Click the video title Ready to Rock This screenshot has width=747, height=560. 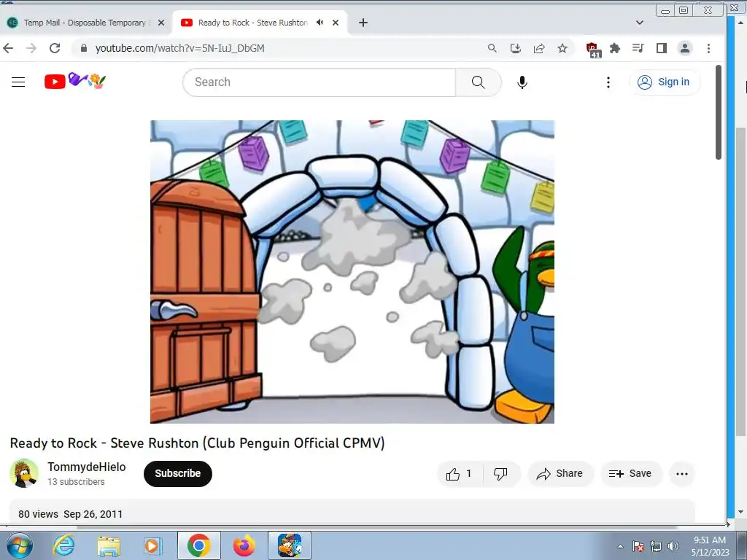[197, 443]
